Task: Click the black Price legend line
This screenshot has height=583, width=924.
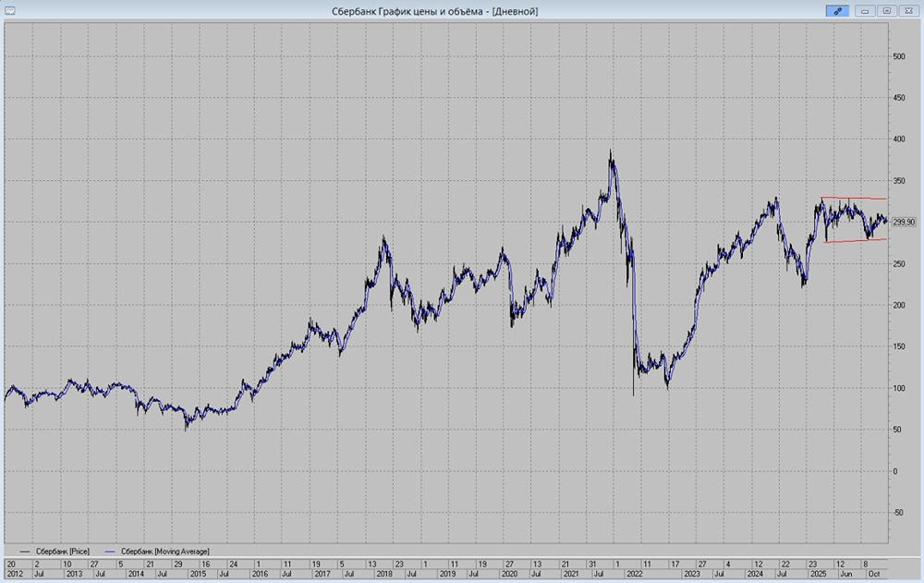Action: (x=23, y=551)
